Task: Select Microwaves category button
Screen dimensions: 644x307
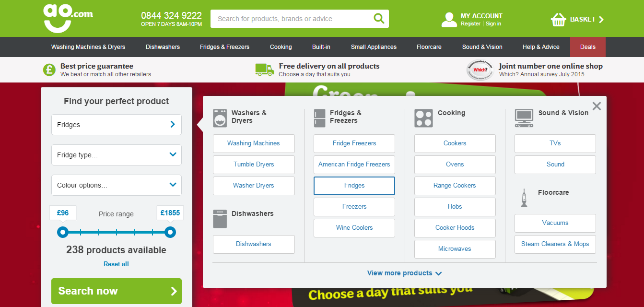Action: point(455,249)
